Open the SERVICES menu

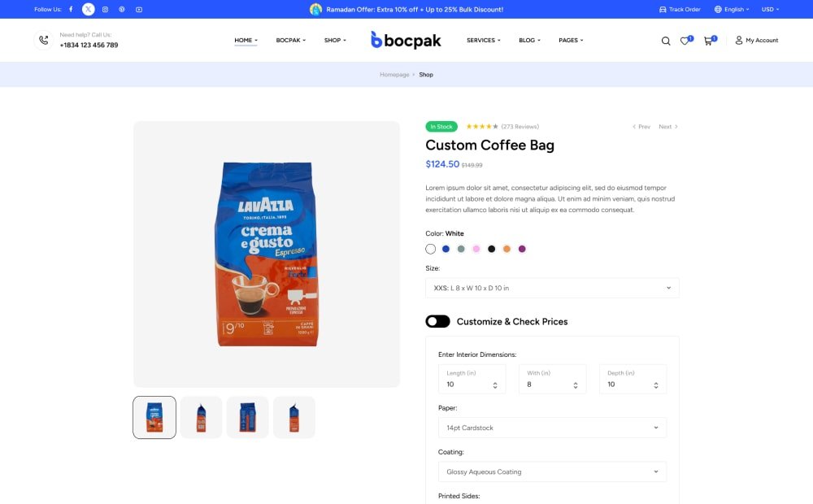tap(484, 40)
